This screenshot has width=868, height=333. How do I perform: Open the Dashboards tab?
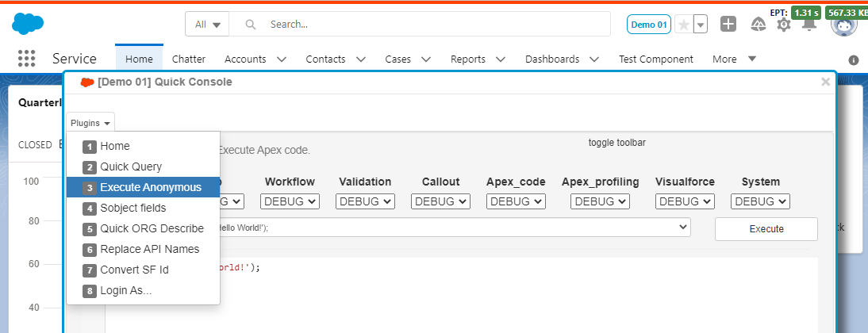pos(552,59)
